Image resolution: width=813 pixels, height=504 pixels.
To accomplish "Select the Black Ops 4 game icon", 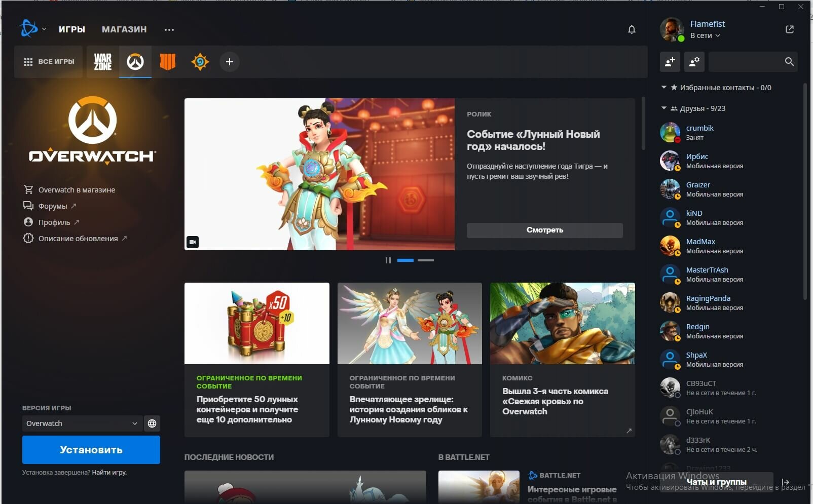I will [x=168, y=62].
